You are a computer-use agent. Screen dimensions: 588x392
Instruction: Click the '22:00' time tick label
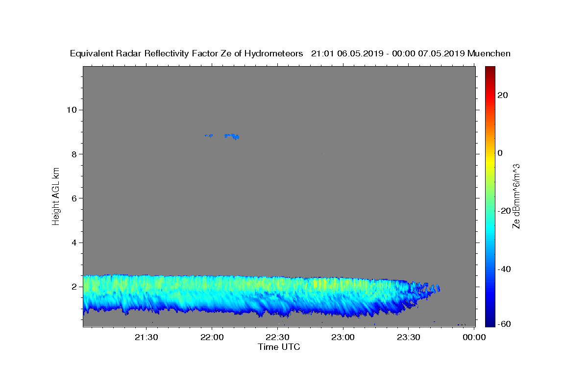[x=212, y=337]
